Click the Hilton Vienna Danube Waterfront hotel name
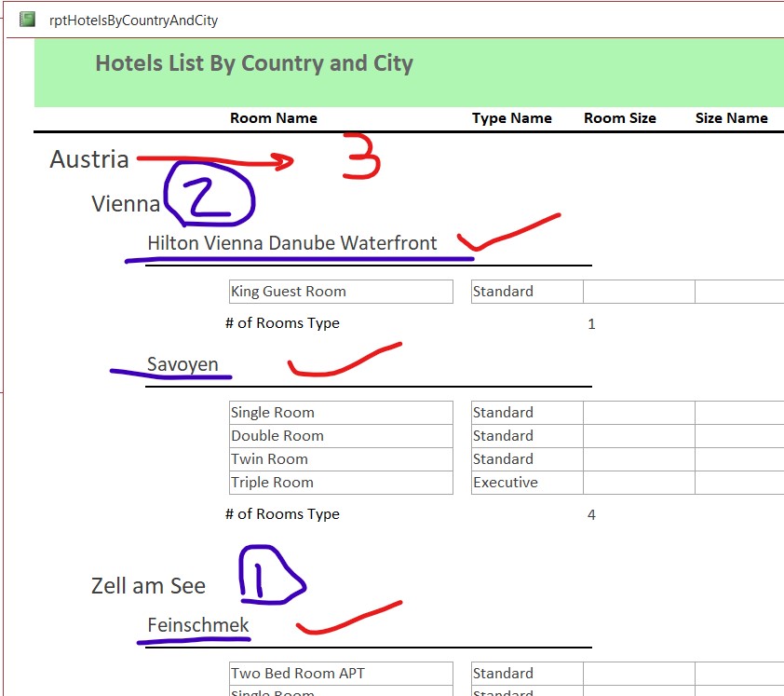Image resolution: width=784 pixels, height=696 pixels. point(291,243)
